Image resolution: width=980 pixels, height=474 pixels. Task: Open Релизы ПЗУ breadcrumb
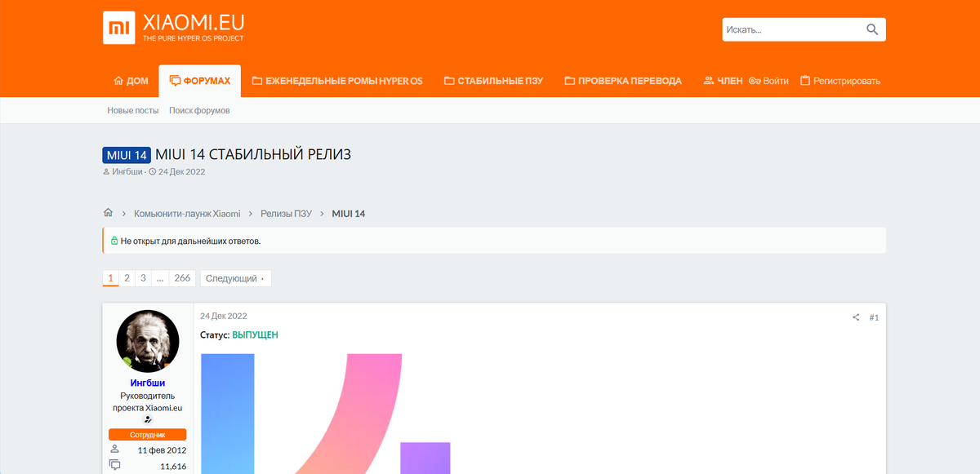click(x=286, y=214)
